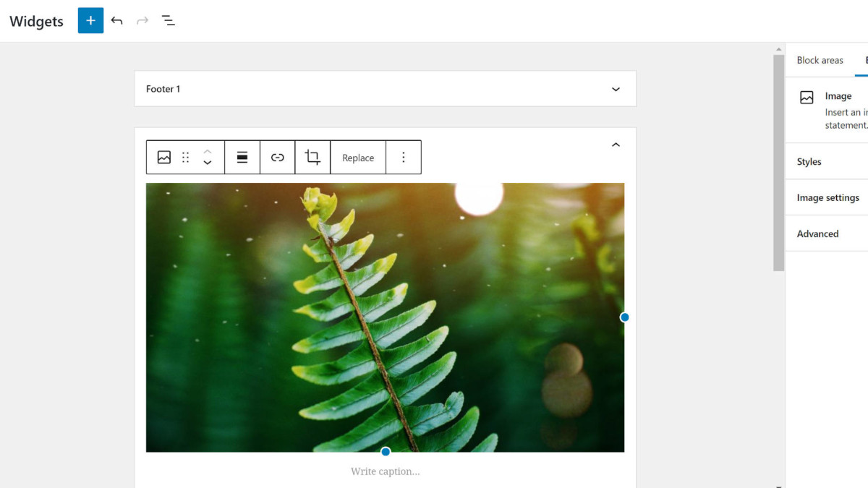The height and width of the screenshot is (488, 868).
Task: Click the image block type icon in toolbar
Action: tap(164, 158)
